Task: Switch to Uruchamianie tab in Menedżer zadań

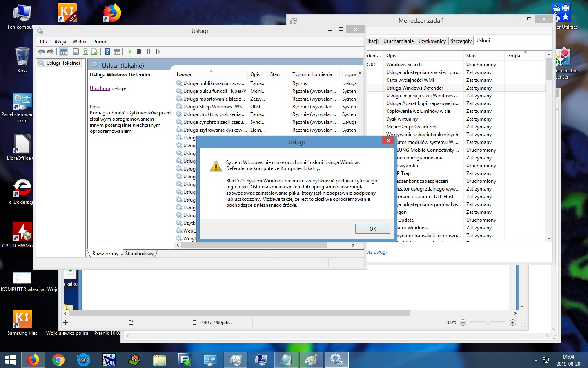Action: (399, 41)
